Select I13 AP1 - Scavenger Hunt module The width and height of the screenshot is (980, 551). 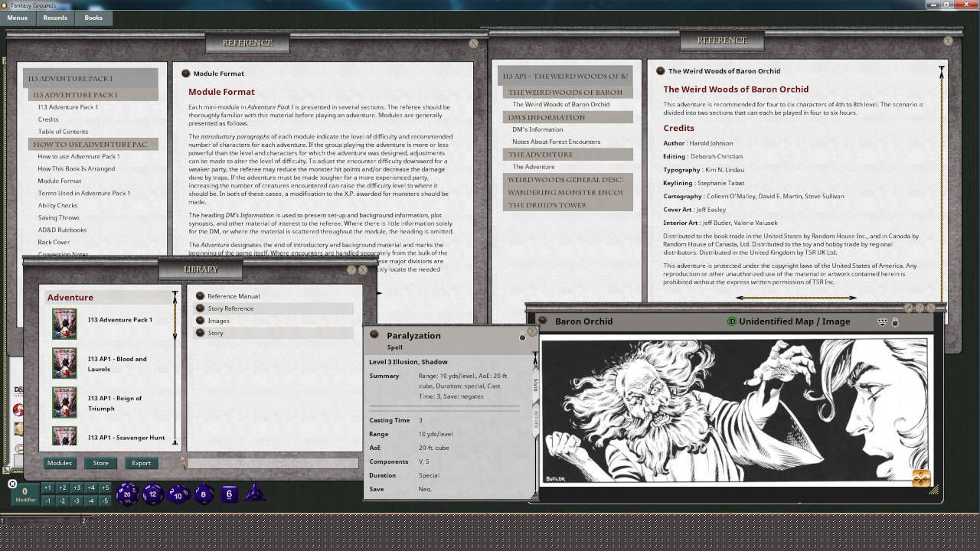click(x=126, y=438)
